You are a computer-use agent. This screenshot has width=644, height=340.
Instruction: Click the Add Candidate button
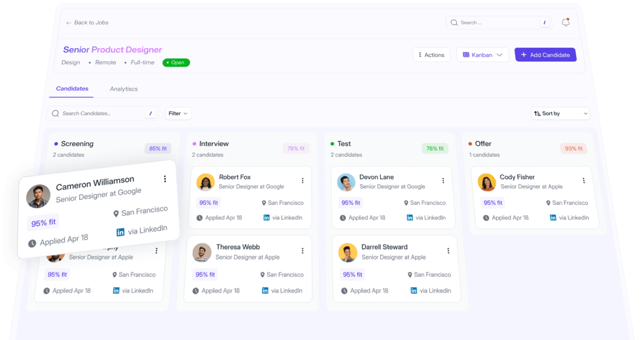(545, 55)
